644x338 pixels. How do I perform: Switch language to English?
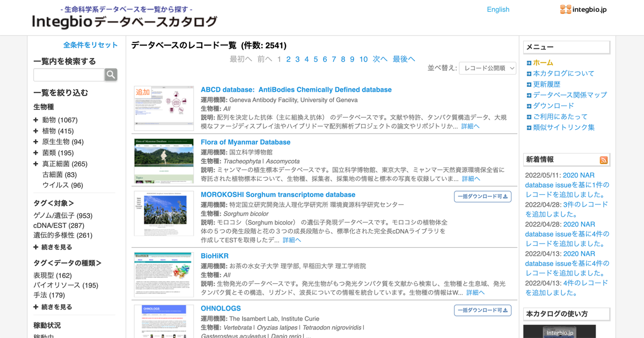tap(497, 9)
